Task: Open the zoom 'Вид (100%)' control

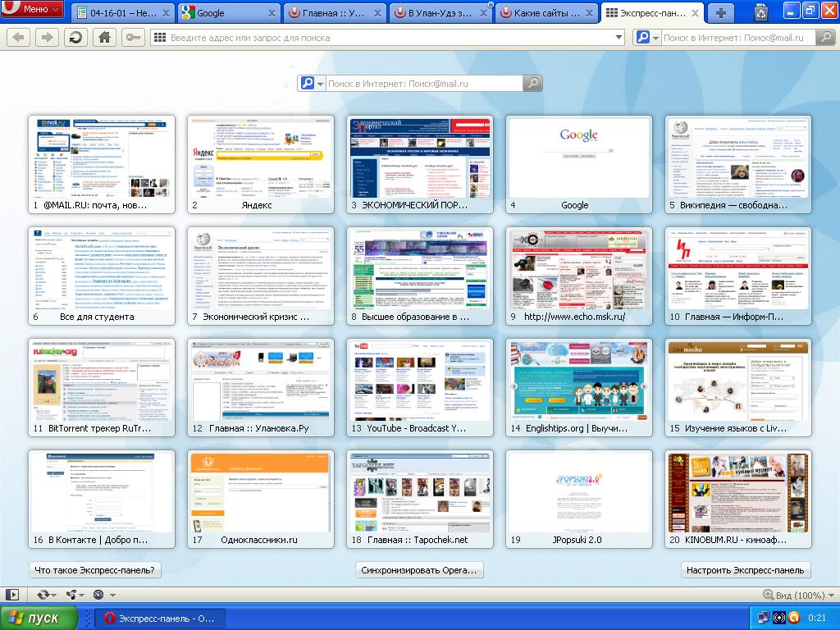Action: [794, 595]
